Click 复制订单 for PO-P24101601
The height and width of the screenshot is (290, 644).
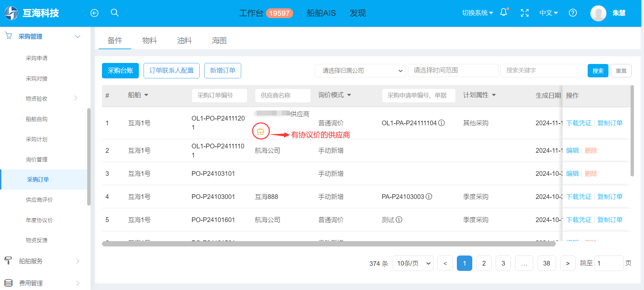pyautogui.click(x=610, y=220)
